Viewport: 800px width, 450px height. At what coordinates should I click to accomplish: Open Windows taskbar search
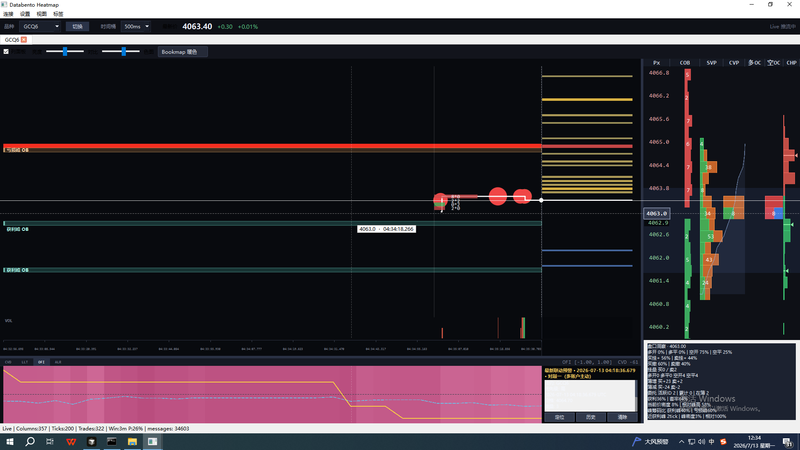(30, 441)
